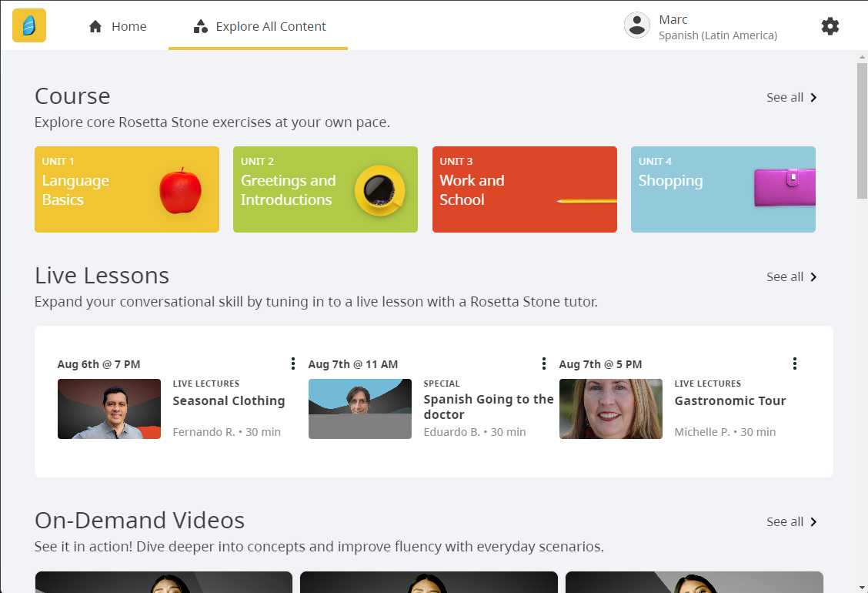Click the Rosetta Stone logo icon
This screenshot has width=868, height=593.
[x=29, y=25]
